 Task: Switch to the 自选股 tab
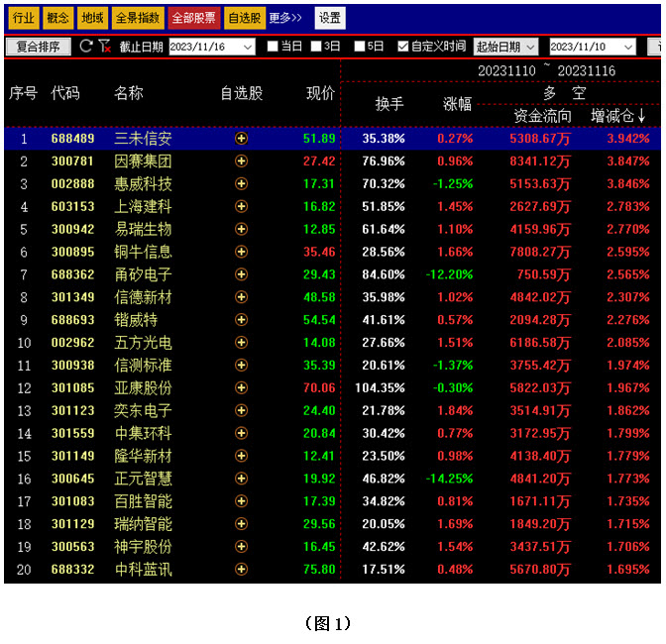pos(245,18)
